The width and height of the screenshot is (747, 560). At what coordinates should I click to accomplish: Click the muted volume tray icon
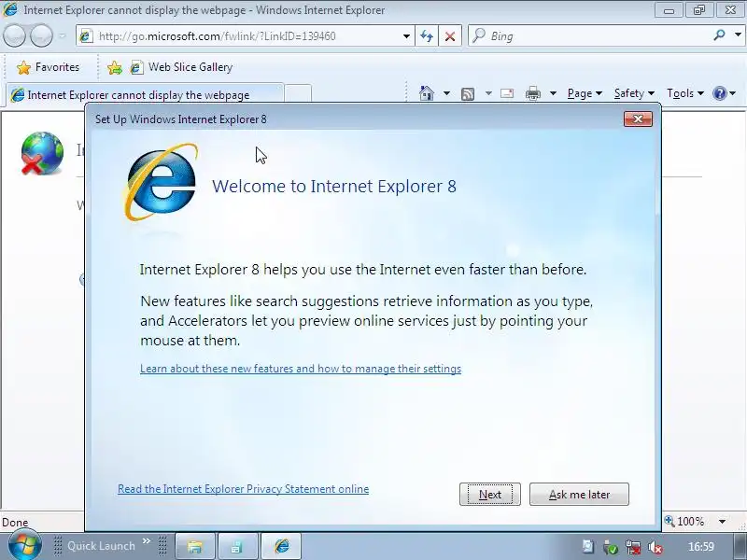coord(655,547)
